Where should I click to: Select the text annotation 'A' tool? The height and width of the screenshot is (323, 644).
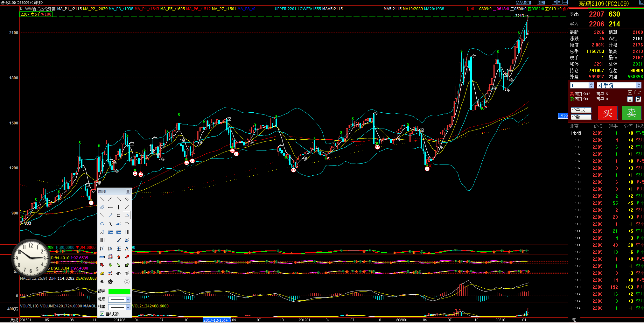click(127, 249)
